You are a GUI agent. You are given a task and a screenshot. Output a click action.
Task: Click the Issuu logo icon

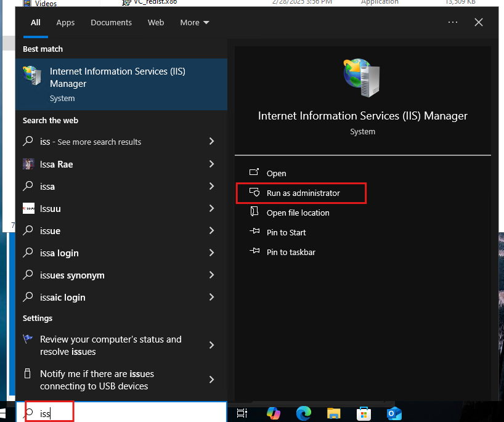(28, 208)
